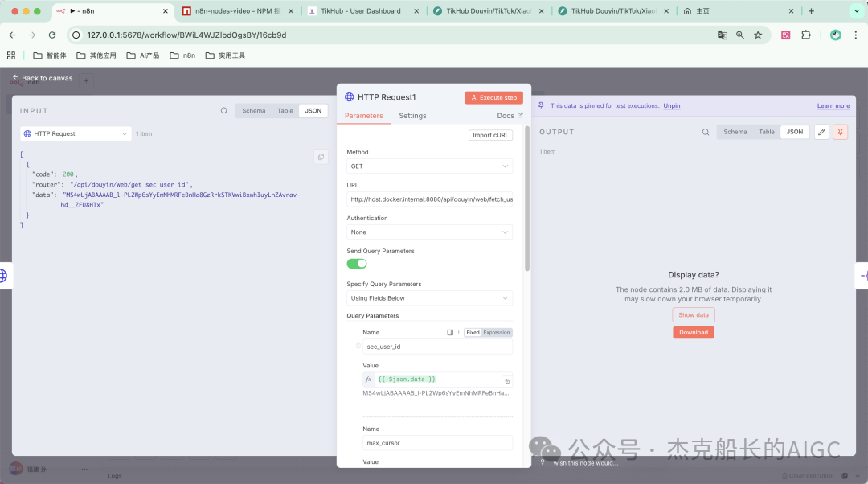This screenshot has height=484, width=868.
Task: Switch INPUT panel to Table view
Action: [285, 111]
